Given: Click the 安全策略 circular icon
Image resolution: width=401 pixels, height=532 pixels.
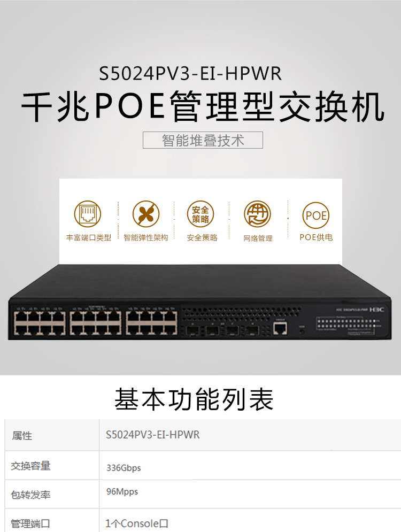Looking at the screenshot, I should click(x=200, y=214).
